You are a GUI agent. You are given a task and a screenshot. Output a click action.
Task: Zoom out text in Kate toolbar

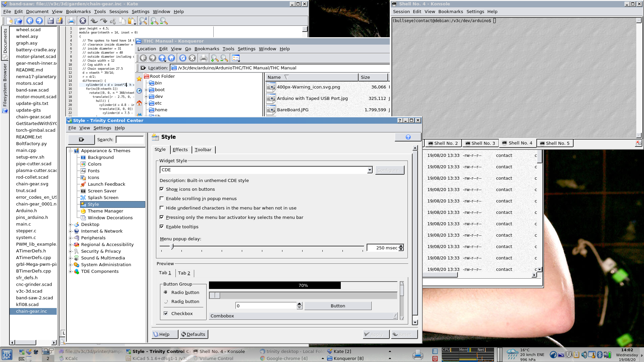tap(164, 21)
